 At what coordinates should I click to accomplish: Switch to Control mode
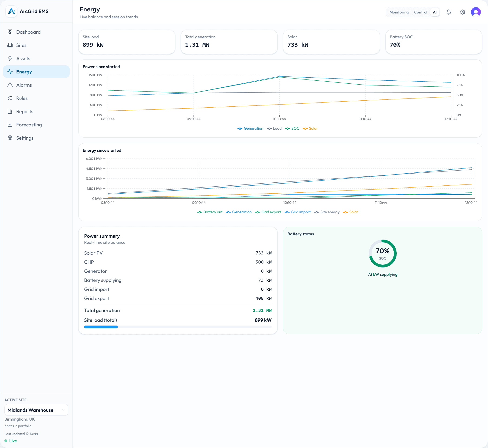420,12
